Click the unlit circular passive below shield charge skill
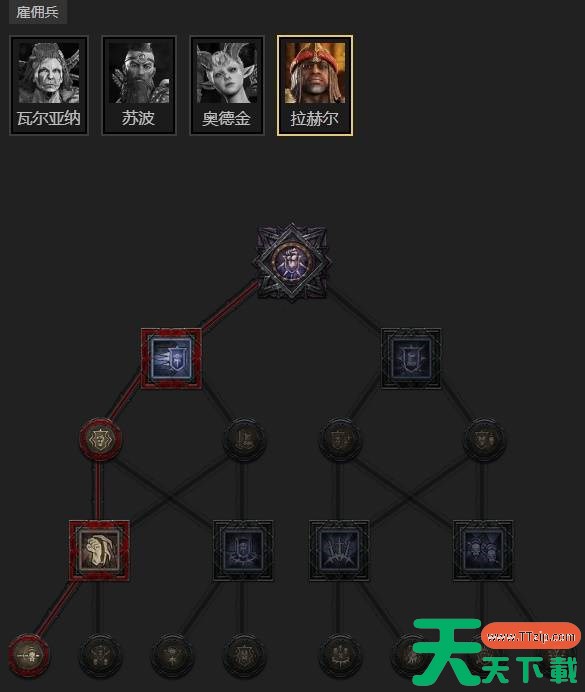 pos(244,440)
